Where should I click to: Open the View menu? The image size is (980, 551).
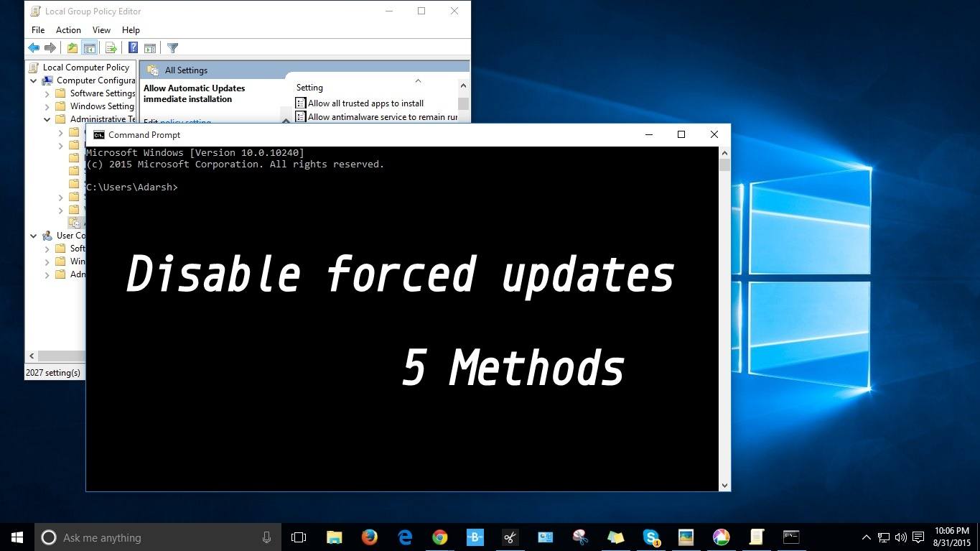101,30
